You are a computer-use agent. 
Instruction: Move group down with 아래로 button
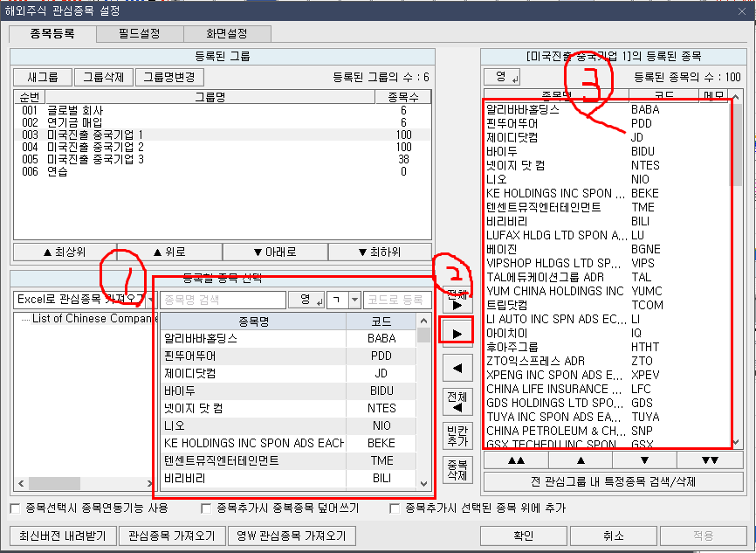point(275,252)
